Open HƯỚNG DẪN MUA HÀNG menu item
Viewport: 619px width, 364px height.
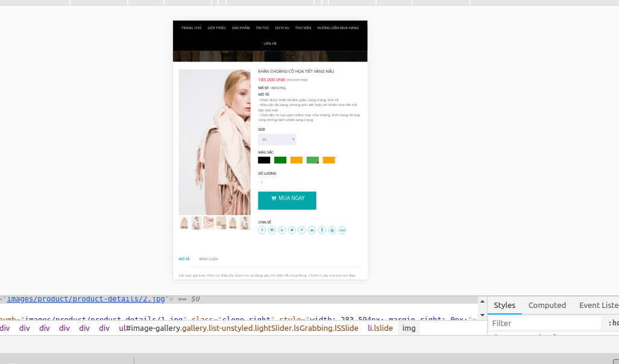tap(338, 28)
